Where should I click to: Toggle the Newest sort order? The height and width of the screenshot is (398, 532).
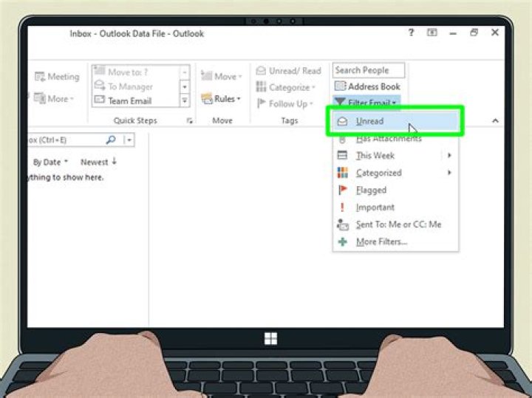click(x=99, y=162)
